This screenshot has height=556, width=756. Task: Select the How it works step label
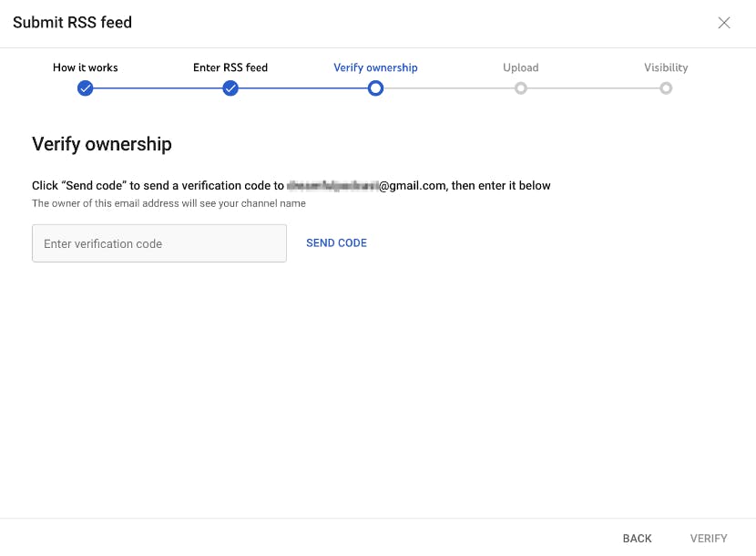pos(85,67)
